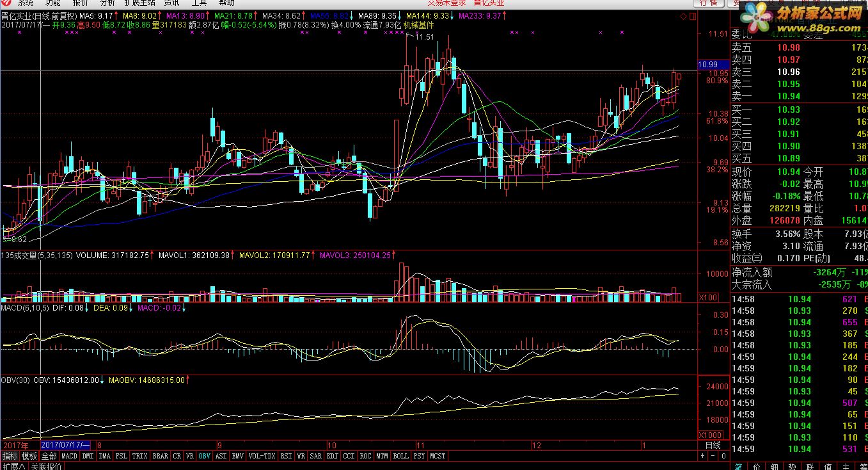Switch to the MACD indicator tab
The height and width of the screenshot is (470, 868).
(x=69, y=456)
